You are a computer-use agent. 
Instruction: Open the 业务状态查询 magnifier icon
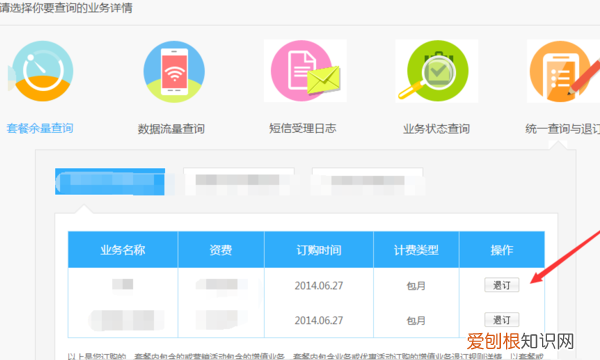point(436,71)
